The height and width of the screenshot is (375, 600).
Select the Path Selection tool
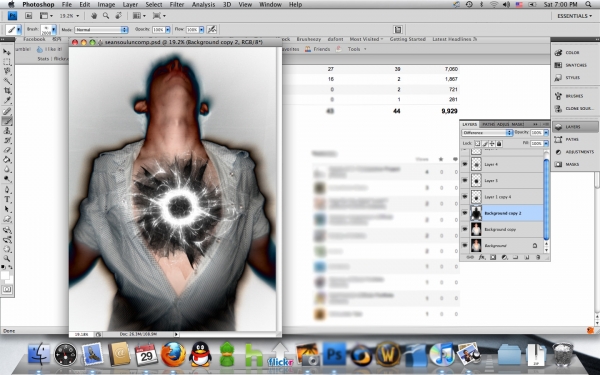[7, 209]
